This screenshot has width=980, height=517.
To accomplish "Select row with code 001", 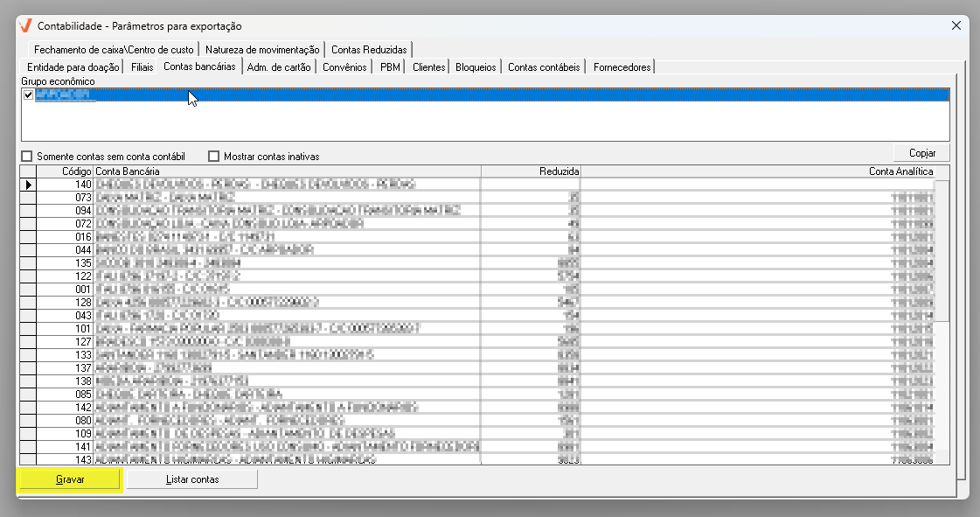I will (477, 290).
